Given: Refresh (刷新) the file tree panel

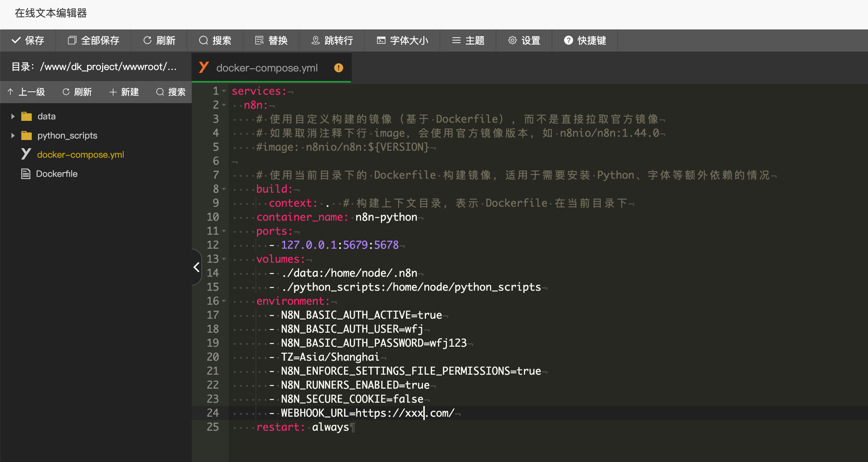Looking at the screenshot, I should pyautogui.click(x=77, y=92).
